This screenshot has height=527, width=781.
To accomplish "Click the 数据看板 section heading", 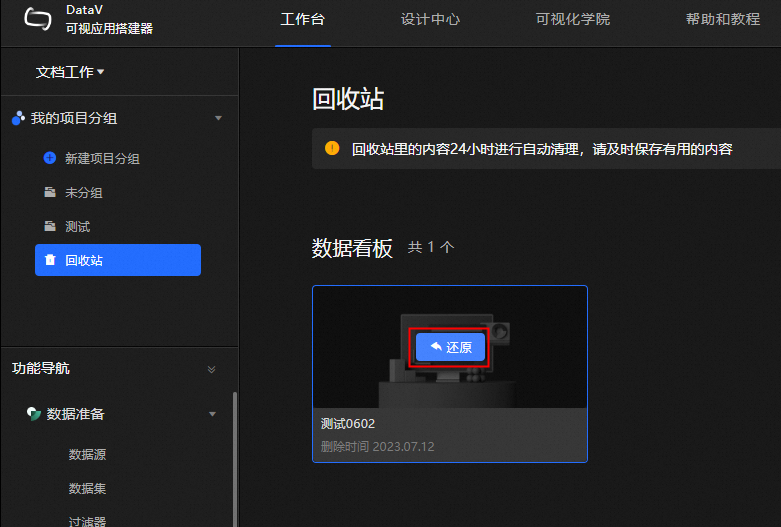I will (x=352, y=248).
